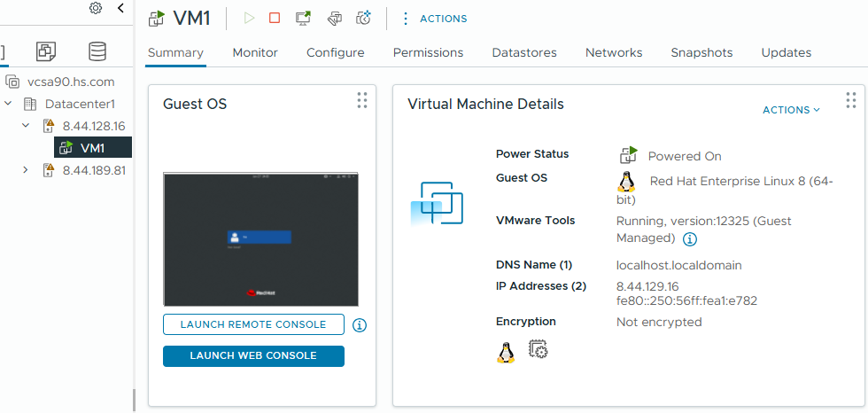Click the warning host icon for 8.44.128.16
The image size is (868, 413).
[50, 126]
